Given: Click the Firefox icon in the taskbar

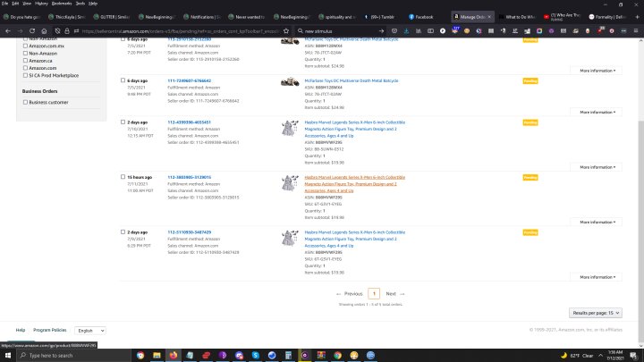Looking at the screenshot, I should pyautogui.click(x=174, y=356).
